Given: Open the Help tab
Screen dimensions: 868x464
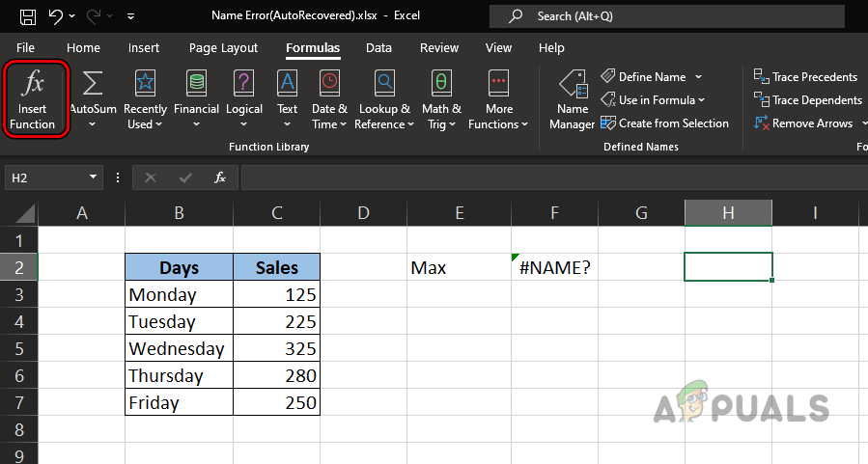Looking at the screenshot, I should pyautogui.click(x=551, y=48).
